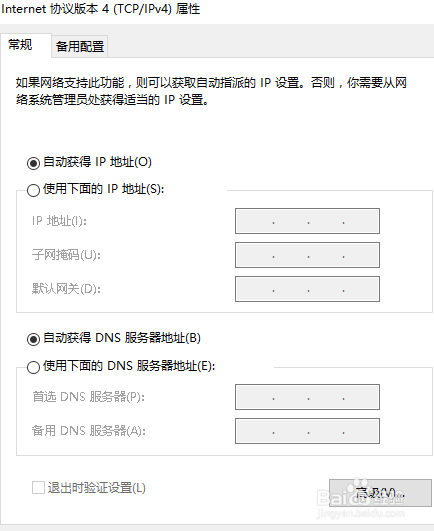Click the 首选 DNS 服务器 input field
This screenshot has height=531, width=434.
click(x=307, y=397)
